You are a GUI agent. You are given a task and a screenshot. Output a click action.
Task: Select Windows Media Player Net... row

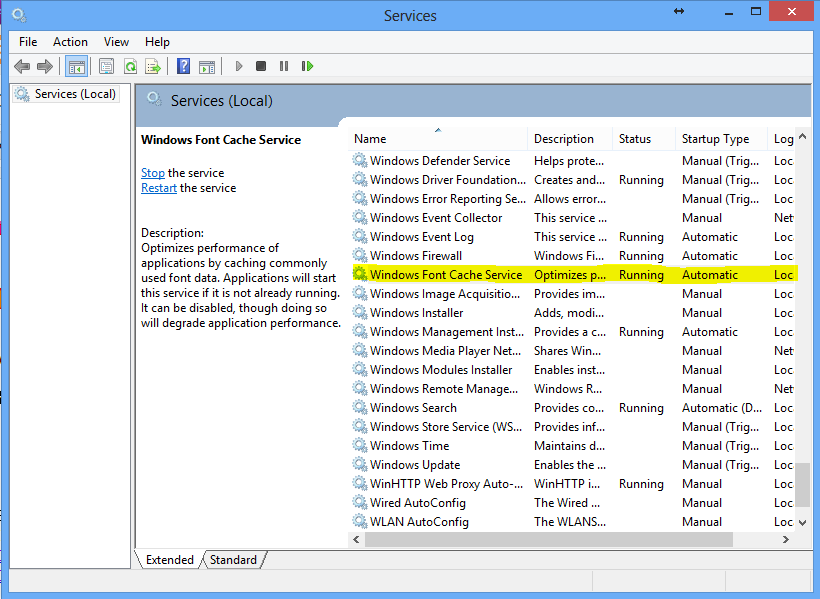coord(572,351)
